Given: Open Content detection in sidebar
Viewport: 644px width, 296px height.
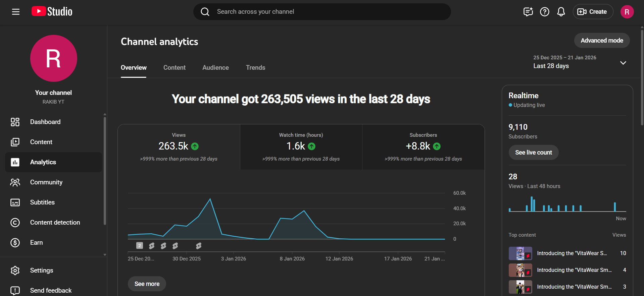Looking at the screenshot, I should pyautogui.click(x=55, y=223).
